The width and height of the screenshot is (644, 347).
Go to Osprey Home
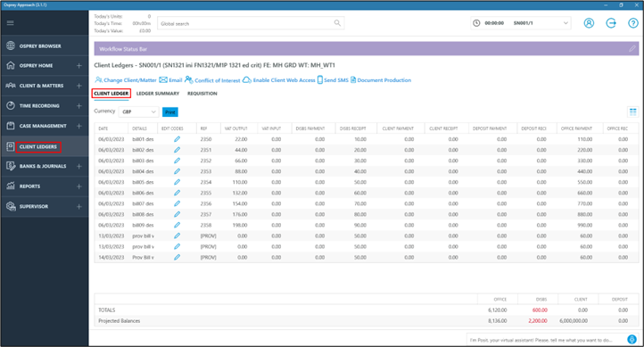(x=37, y=66)
